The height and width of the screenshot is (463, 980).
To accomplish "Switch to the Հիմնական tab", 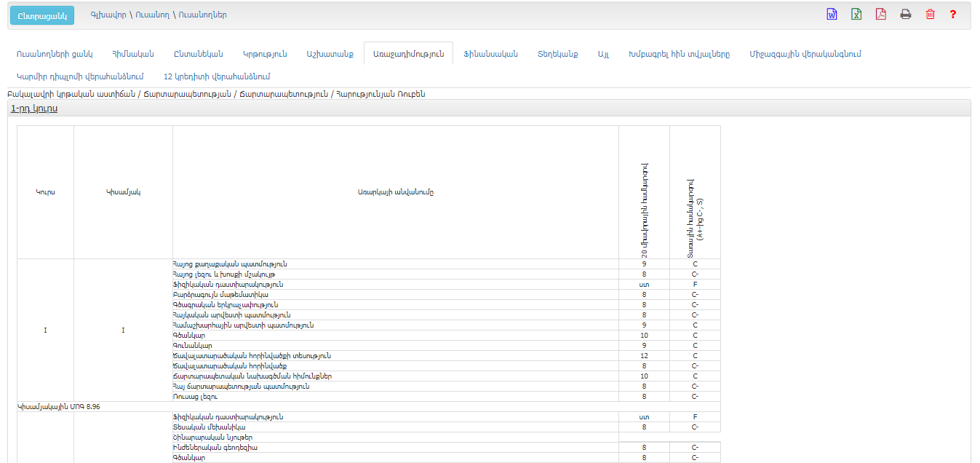I will click(x=132, y=54).
